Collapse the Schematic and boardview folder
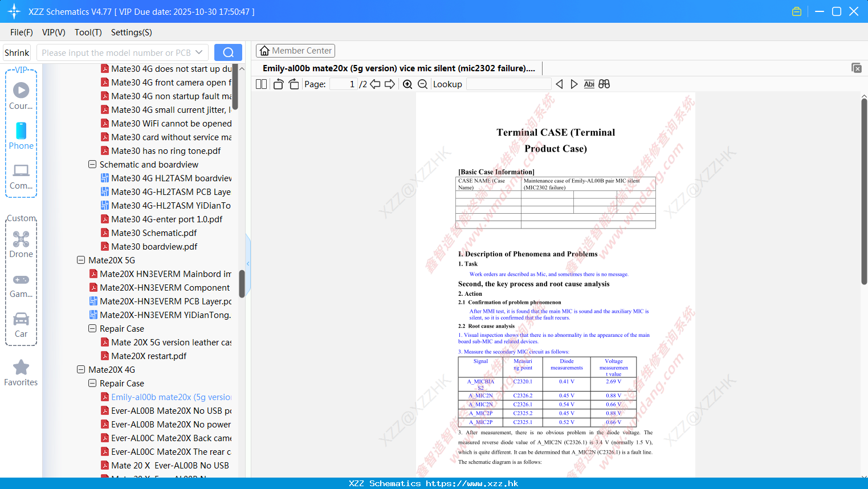 click(92, 164)
